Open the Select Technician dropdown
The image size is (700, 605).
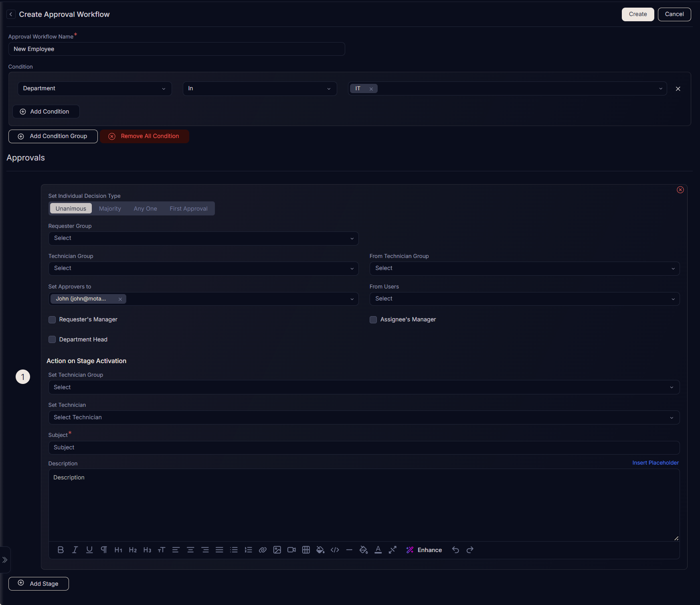pyautogui.click(x=364, y=418)
